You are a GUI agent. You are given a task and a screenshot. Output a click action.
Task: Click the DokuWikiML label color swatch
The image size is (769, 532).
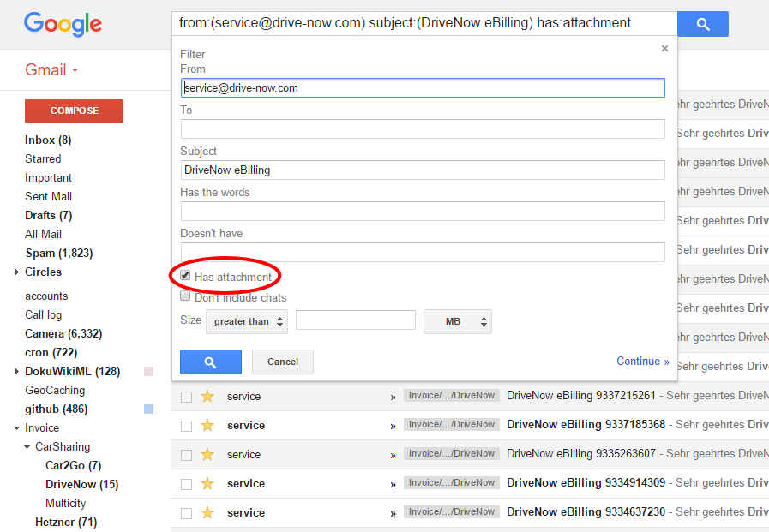(x=148, y=371)
